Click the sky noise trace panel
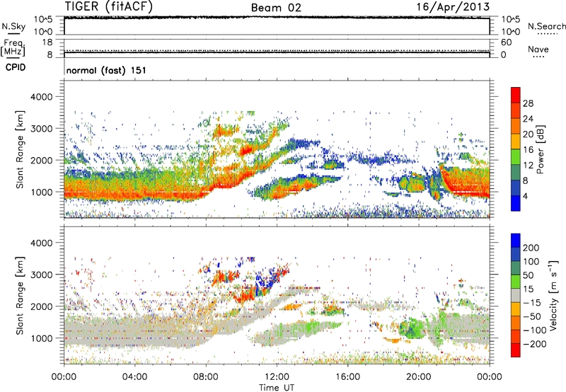This screenshot has height=392, width=566. [x=277, y=25]
